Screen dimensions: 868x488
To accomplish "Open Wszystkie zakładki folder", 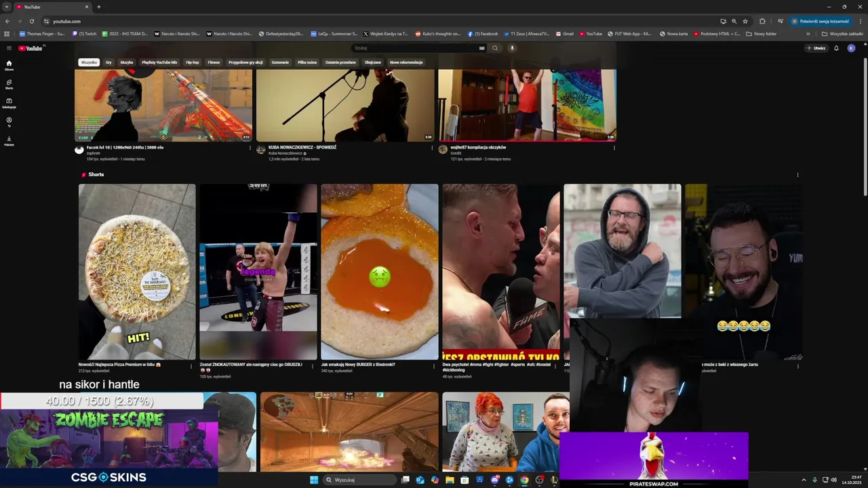I will click(x=842, y=34).
